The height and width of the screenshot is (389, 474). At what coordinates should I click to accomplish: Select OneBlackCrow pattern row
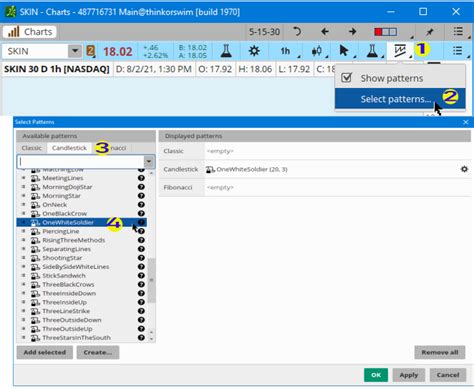(82, 213)
